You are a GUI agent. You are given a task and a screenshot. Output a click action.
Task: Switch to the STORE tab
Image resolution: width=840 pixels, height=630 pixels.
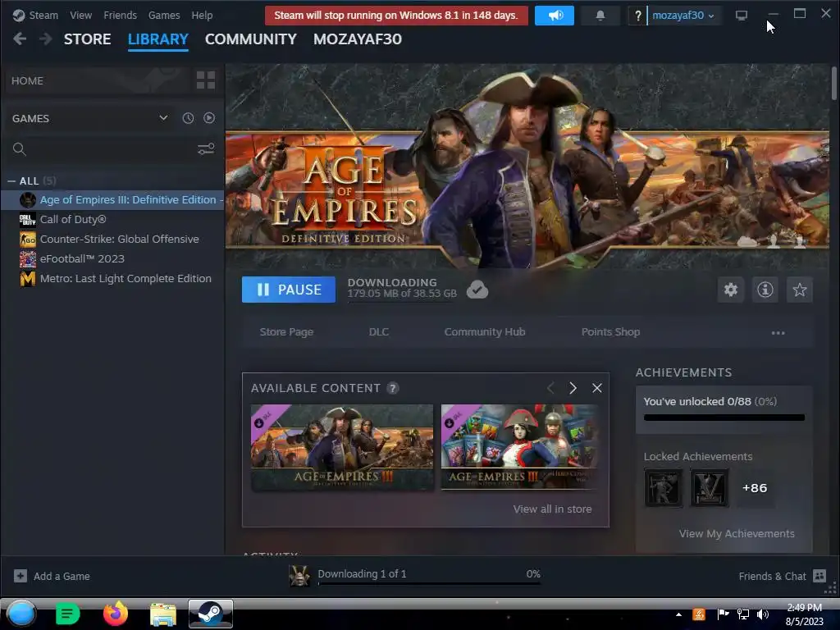pos(87,39)
